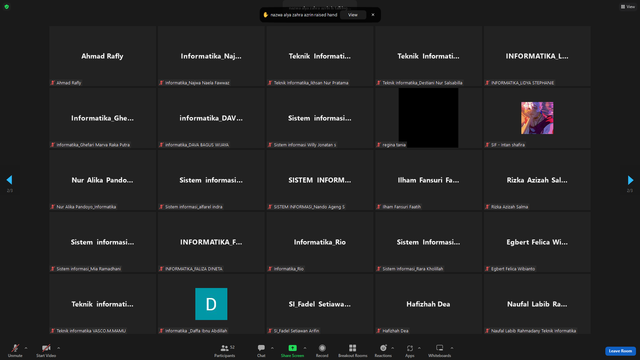Click muted mic icon for Nur Alika Pandoyo
Viewport: 640px width, 360px height.
pyautogui.click(x=53, y=207)
